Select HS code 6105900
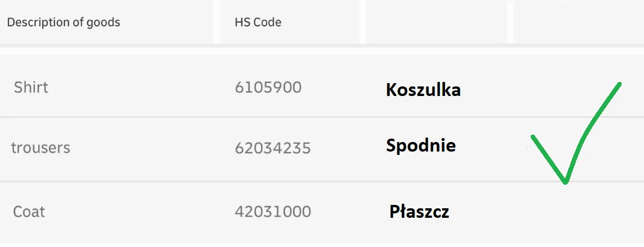 click(x=268, y=88)
